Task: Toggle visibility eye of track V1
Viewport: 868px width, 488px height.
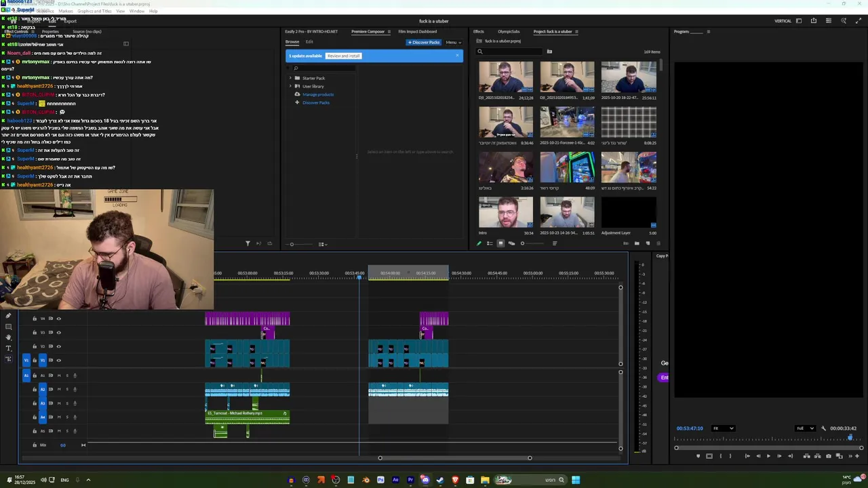Action: (x=59, y=361)
